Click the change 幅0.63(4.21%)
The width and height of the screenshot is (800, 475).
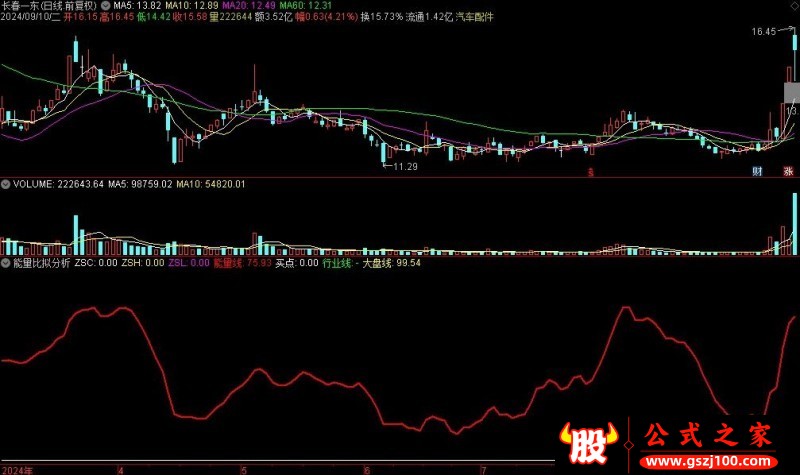point(327,17)
